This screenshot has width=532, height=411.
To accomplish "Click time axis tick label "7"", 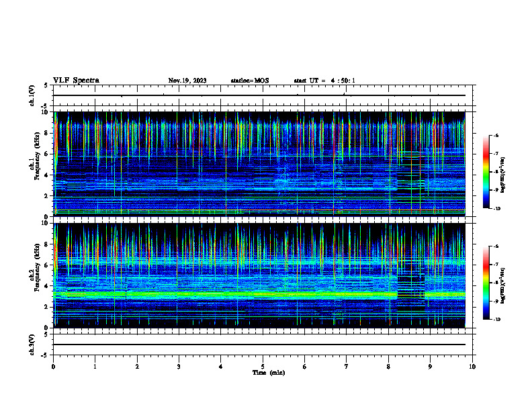I will pos(347,367).
